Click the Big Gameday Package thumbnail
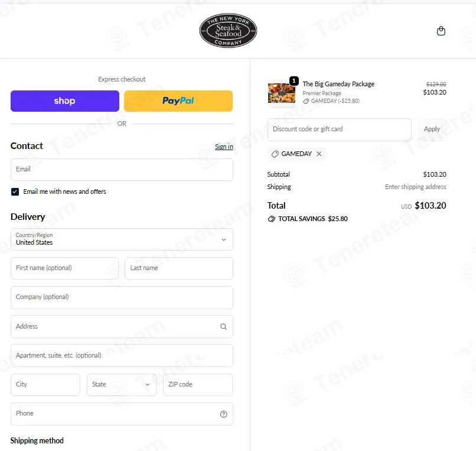The image size is (476, 451). click(282, 93)
